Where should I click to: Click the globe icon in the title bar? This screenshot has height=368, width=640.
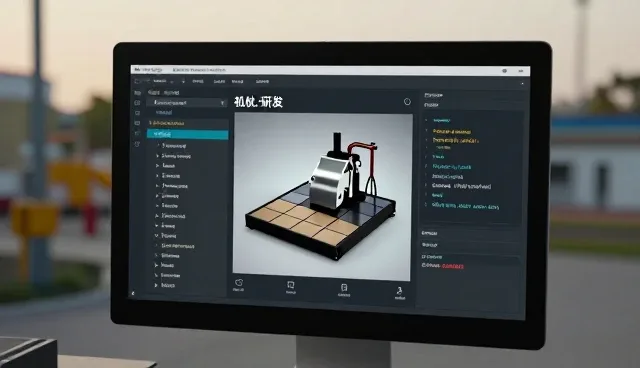(x=505, y=71)
